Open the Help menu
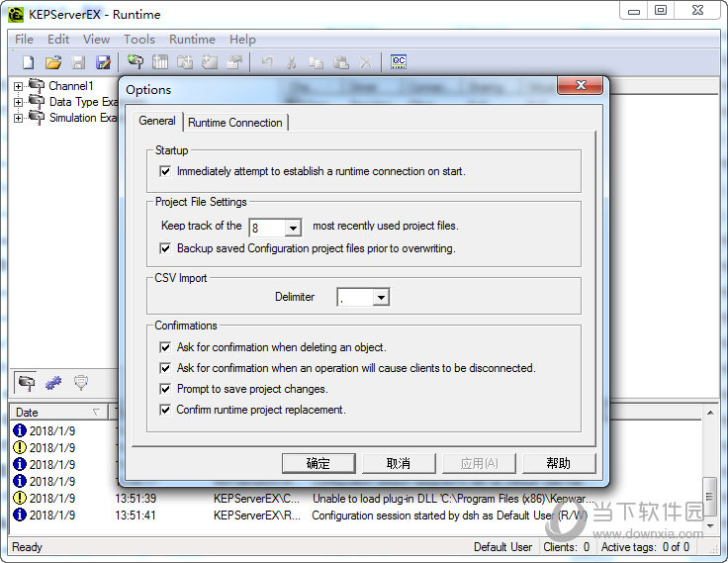728x563 pixels. (242, 40)
